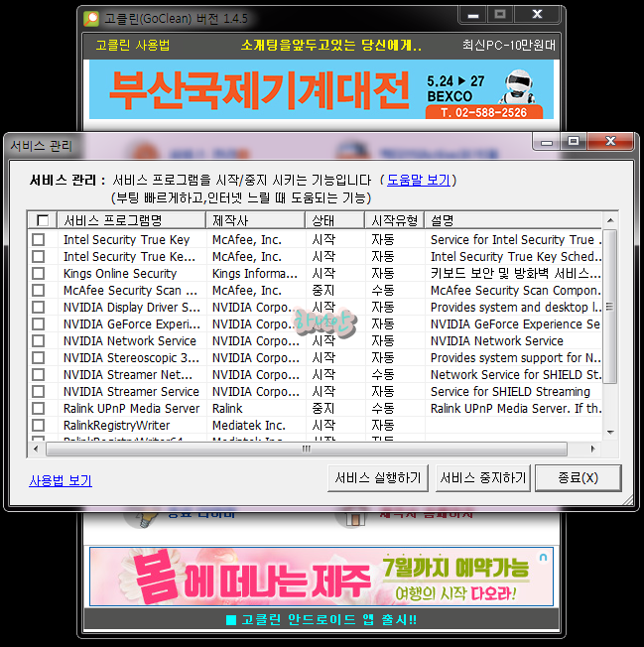Click the 수동 start type of NVIDIA Streamer Net...
The height and width of the screenshot is (647, 644).
click(383, 375)
